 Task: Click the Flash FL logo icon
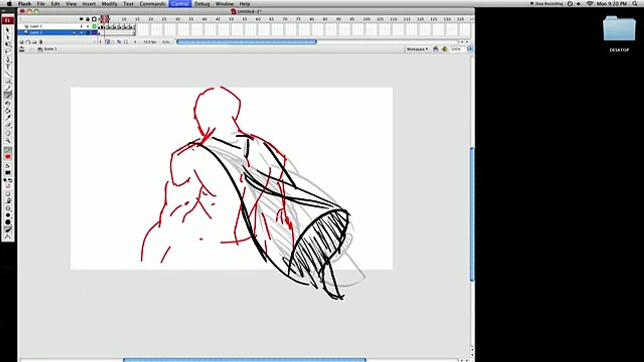[8, 21]
